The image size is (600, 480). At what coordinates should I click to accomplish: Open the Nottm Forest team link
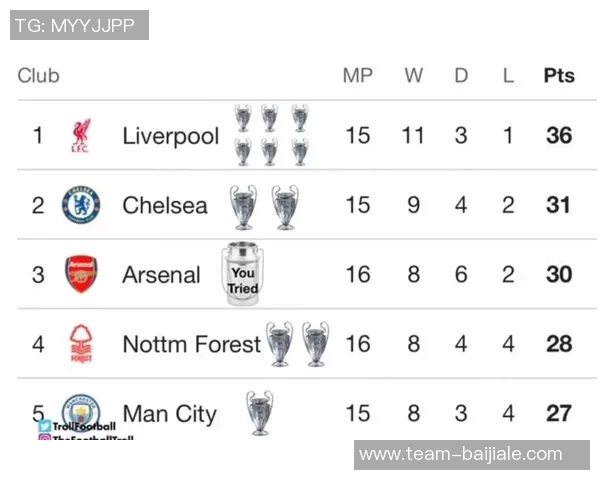tap(191, 344)
